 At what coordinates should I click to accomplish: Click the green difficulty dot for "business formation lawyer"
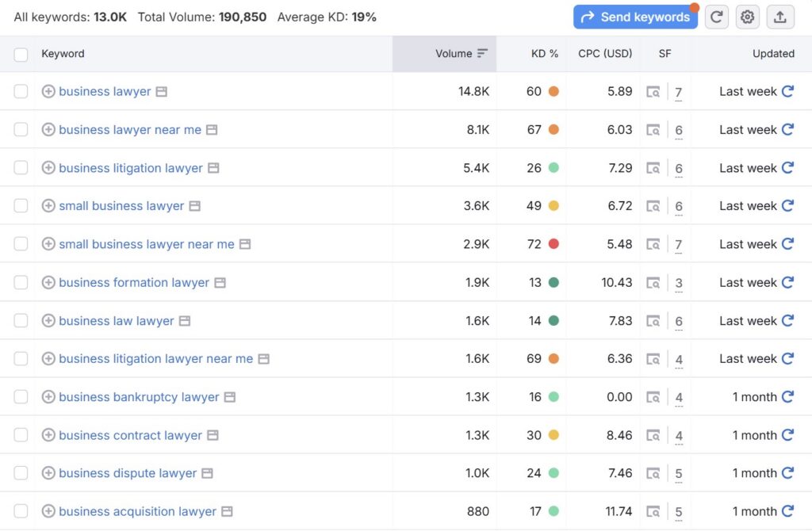[555, 282]
